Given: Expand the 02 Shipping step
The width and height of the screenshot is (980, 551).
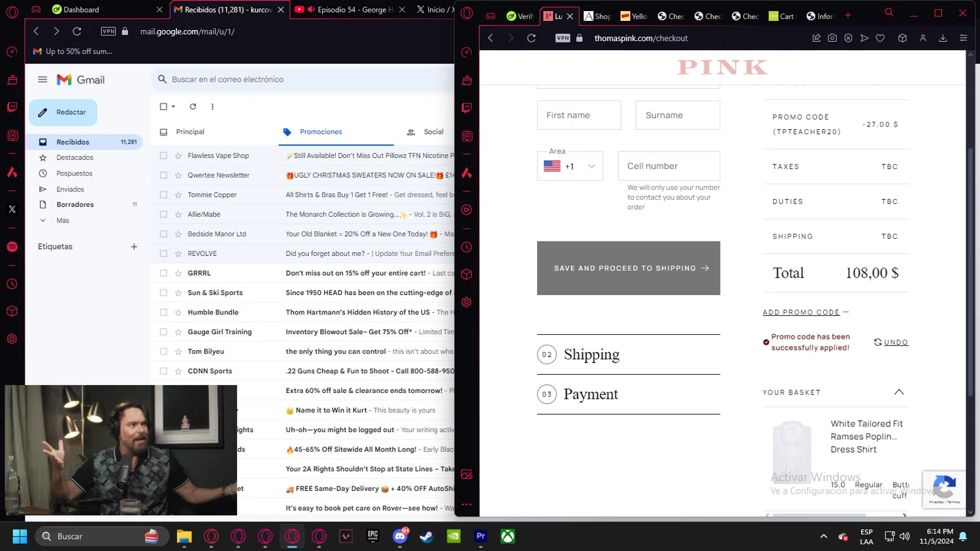Looking at the screenshot, I should tap(629, 354).
